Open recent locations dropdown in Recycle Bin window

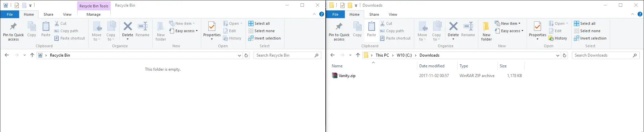point(24,55)
